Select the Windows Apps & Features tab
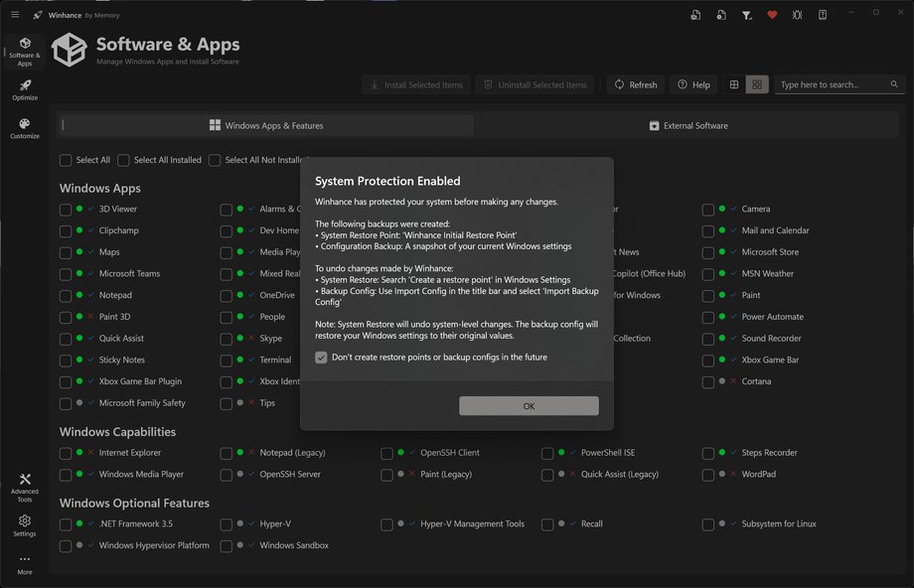 (x=266, y=126)
